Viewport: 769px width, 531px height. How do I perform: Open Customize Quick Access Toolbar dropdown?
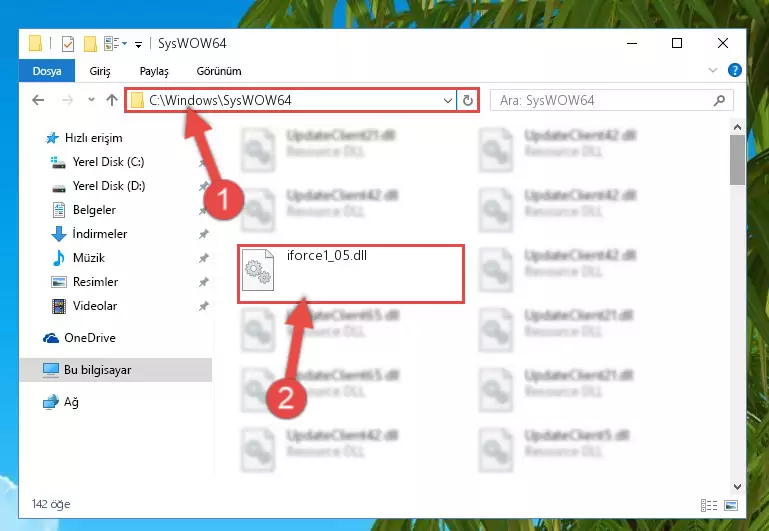[x=139, y=45]
